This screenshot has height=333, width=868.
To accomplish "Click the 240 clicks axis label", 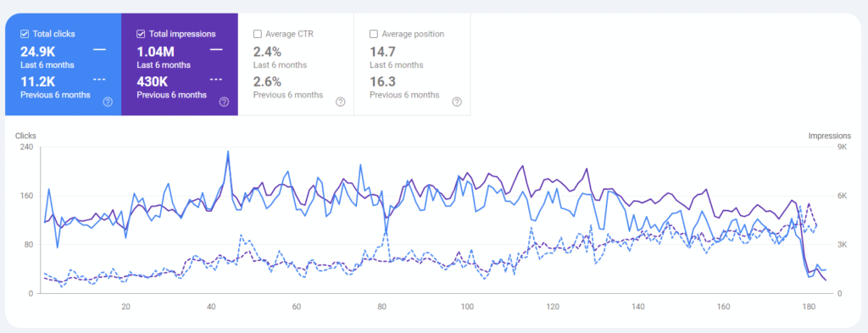I will (27, 147).
